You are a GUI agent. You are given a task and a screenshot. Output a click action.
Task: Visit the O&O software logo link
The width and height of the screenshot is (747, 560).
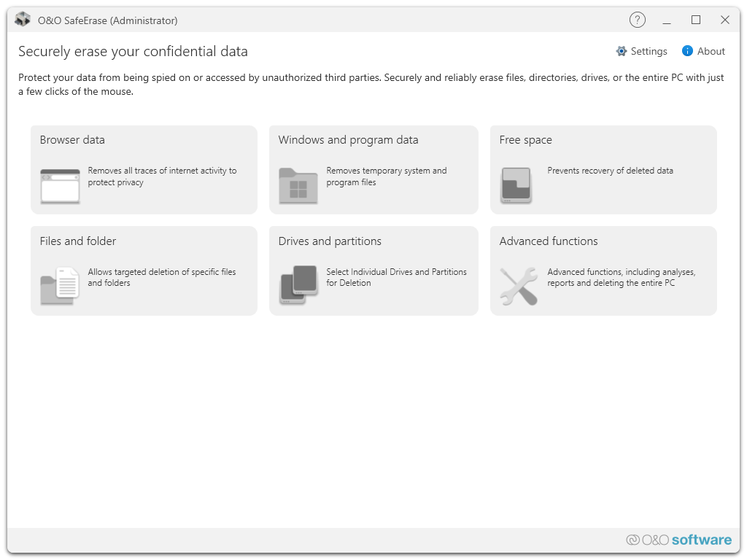(678, 540)
